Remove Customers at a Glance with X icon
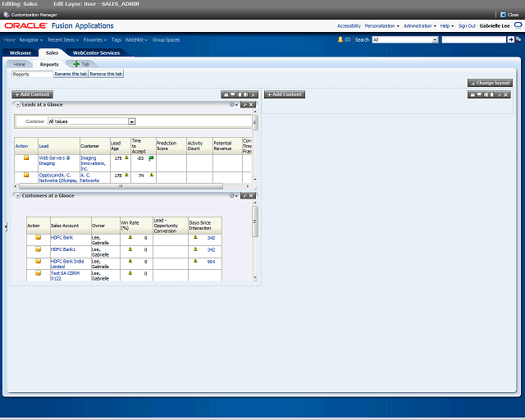The height and width of the screenshot is (420, 525). 251,195
